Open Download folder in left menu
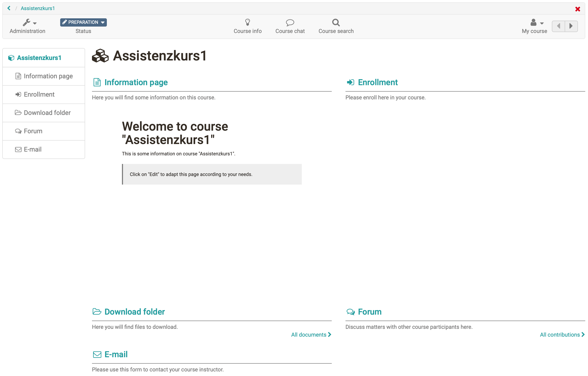This screenshot has width=588, height=376. pyautogui.click(x=47, y=113)
